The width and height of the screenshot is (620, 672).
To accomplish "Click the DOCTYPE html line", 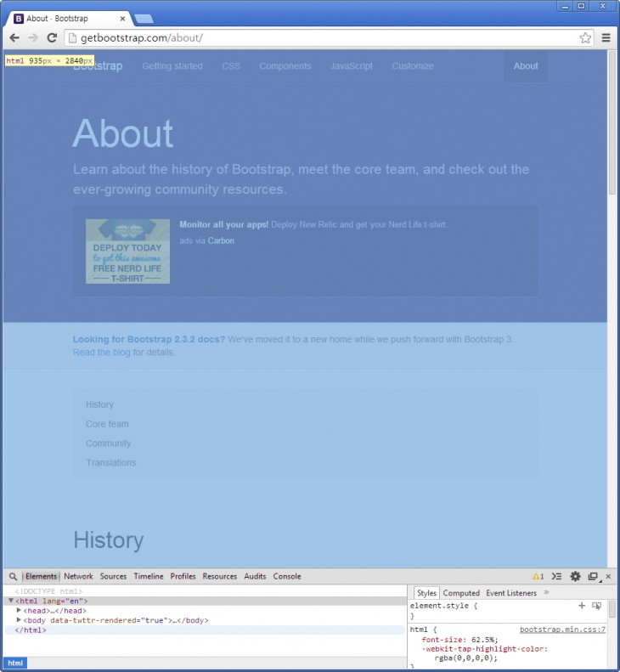I will 48,591.
